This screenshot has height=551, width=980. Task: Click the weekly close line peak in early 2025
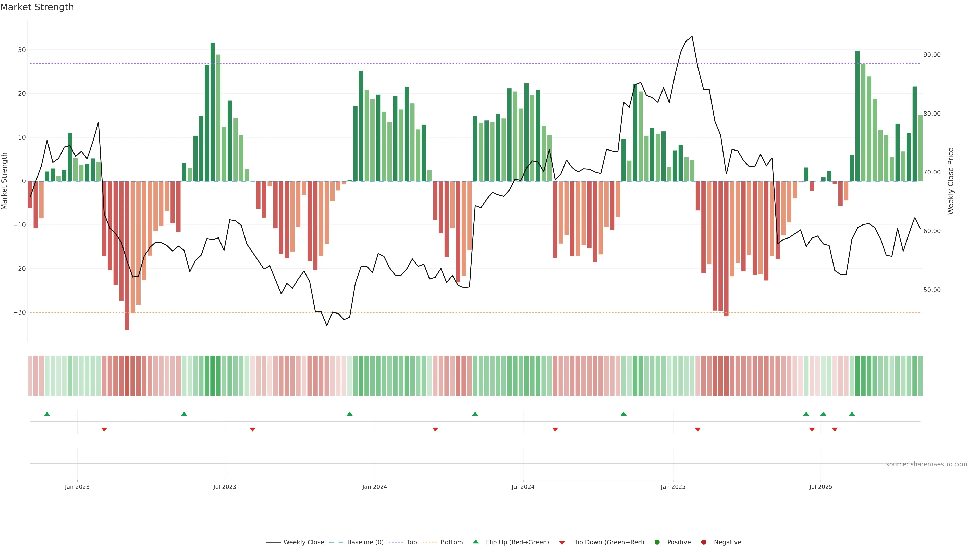tap(692, 37)
